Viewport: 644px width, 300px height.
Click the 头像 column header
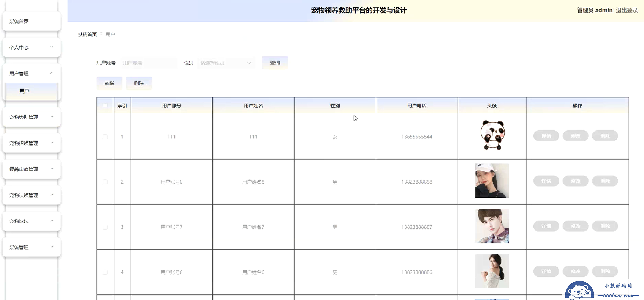[x=492, y=106]
